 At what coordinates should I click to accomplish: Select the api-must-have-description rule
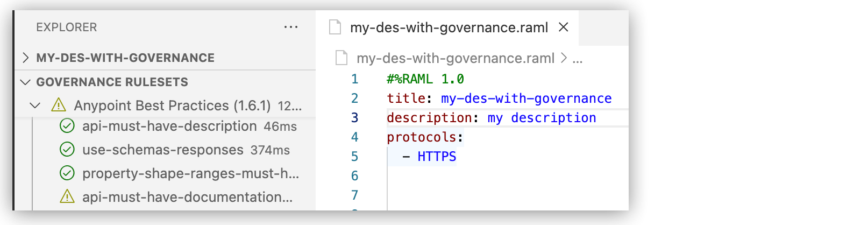point(169,126)
